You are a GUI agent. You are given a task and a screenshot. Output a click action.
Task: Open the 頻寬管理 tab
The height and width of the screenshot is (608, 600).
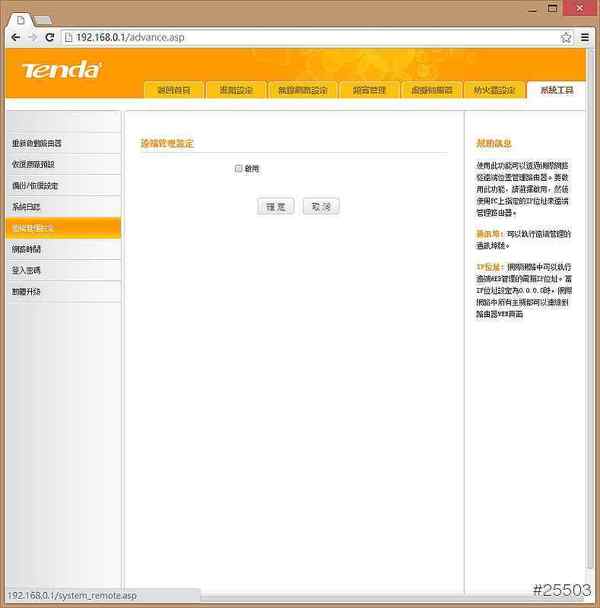[369, 90]
